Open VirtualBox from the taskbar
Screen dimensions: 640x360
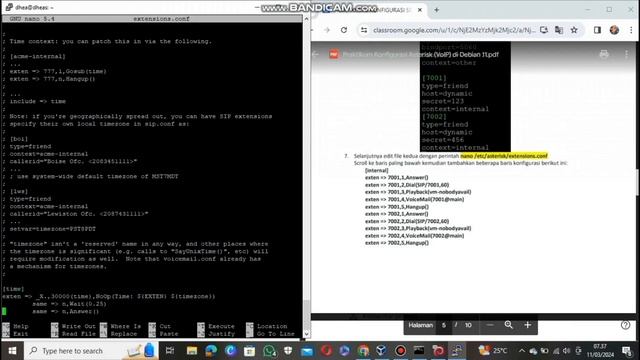point(381,351)
